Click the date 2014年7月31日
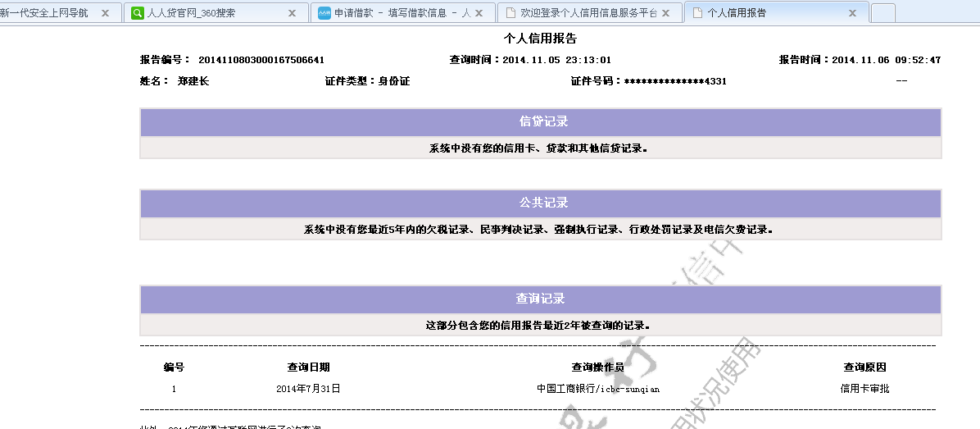This screenshot has height=429, width=980. pos(308,389)
